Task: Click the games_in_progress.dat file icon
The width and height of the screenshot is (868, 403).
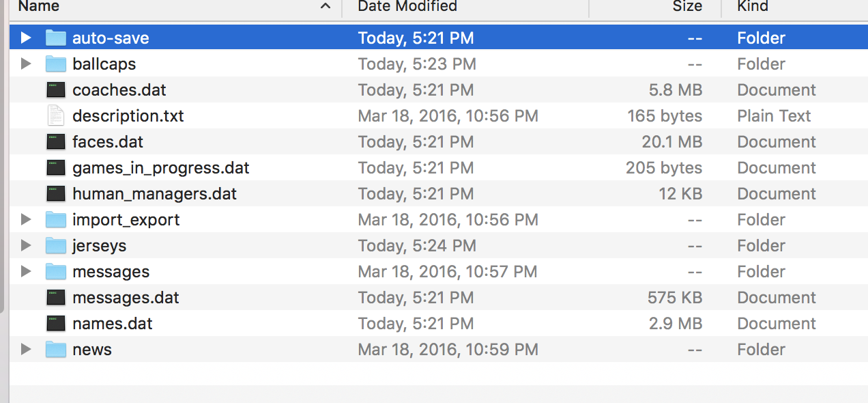Action: click(x=56, y=168)
